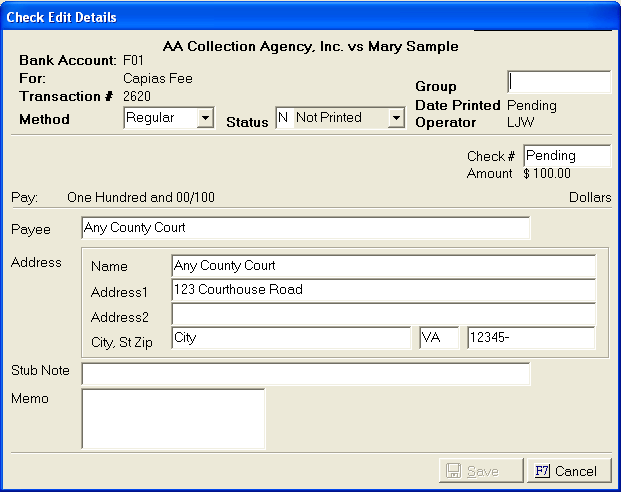Click the state field showing VA

pos(439,338)
